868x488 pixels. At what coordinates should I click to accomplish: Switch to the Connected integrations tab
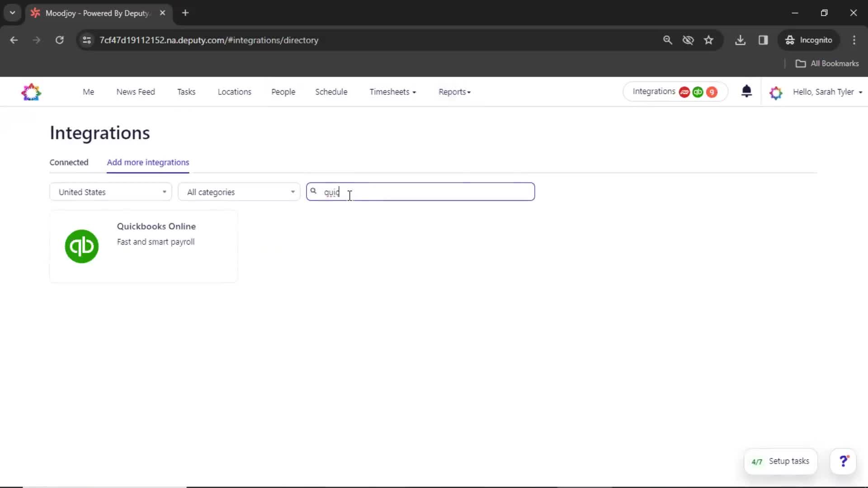click(x=69, y=162)
